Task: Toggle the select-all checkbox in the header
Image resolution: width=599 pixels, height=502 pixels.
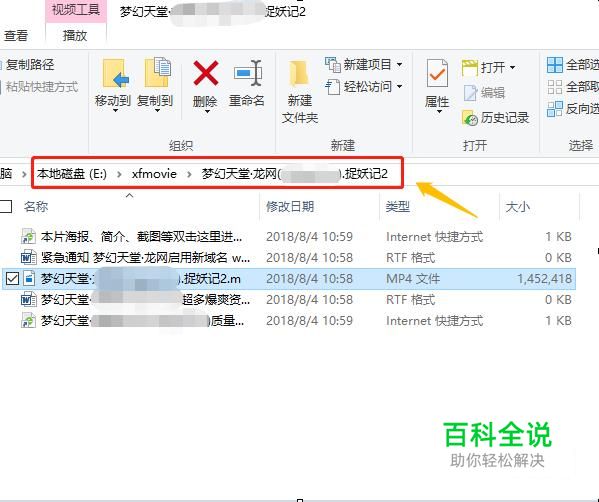Action: (x=5, y=206)
